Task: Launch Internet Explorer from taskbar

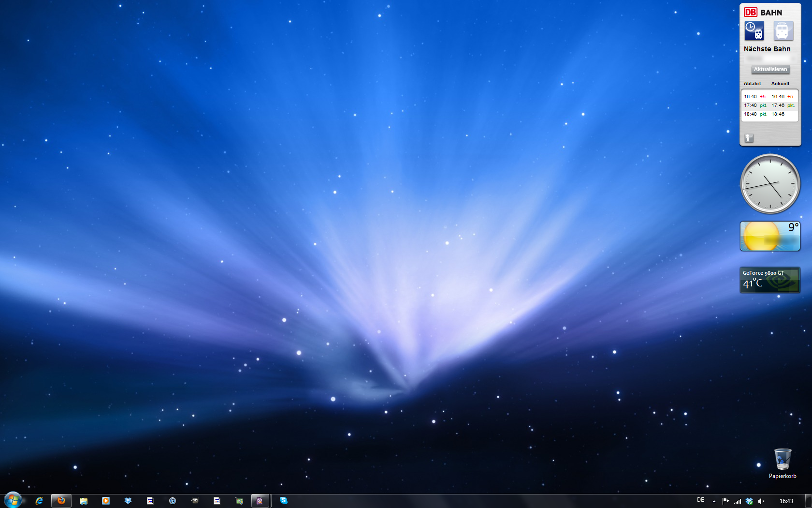Action: [x=39, y=501]
